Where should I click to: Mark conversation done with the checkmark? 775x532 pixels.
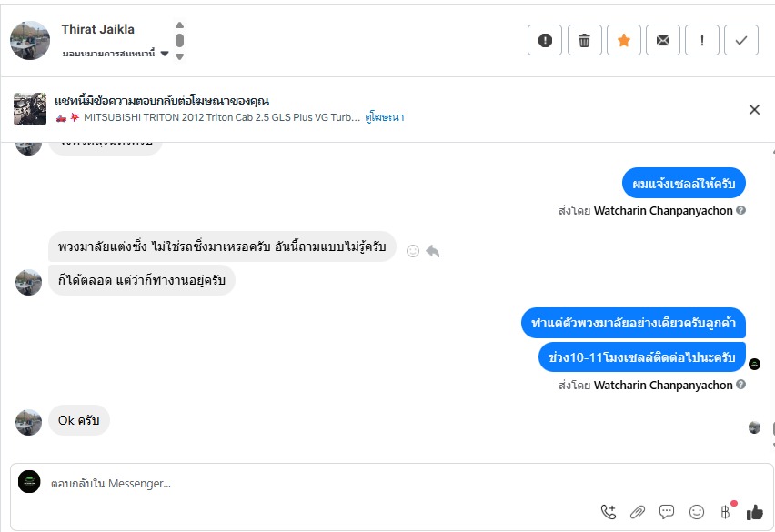[x=741, y=40]
